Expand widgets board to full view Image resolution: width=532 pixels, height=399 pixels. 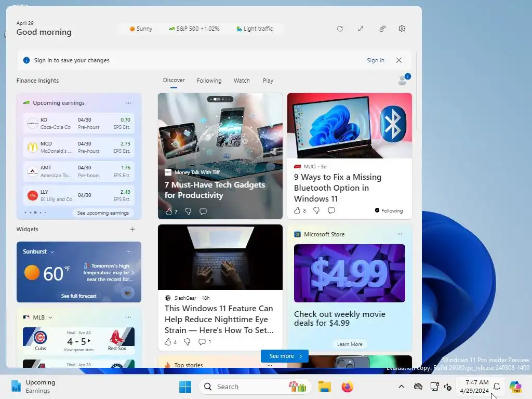(x=361, y=29)
